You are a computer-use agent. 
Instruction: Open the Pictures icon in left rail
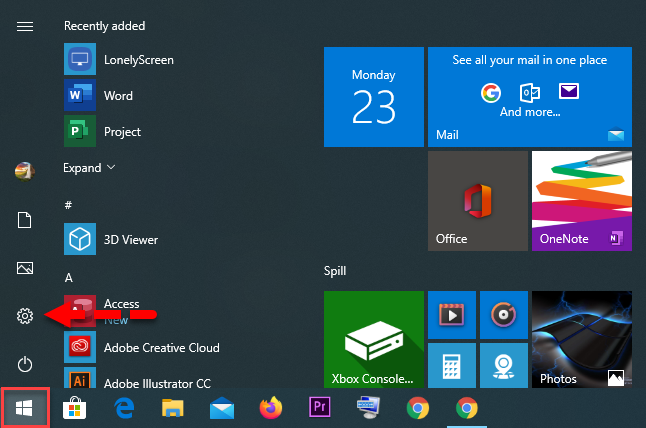pos(25,268)
